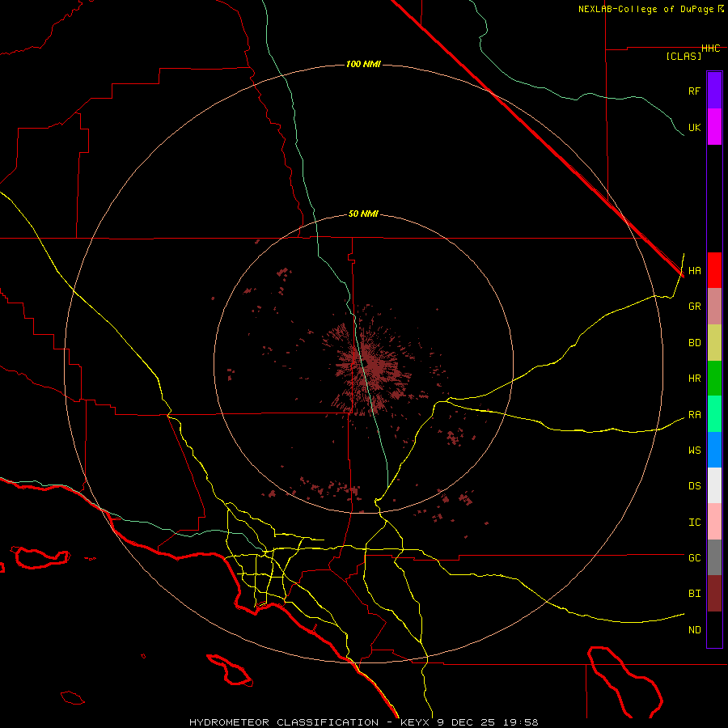Pick the GR graupel legend color
728x728 pixels.
(714, 306)
